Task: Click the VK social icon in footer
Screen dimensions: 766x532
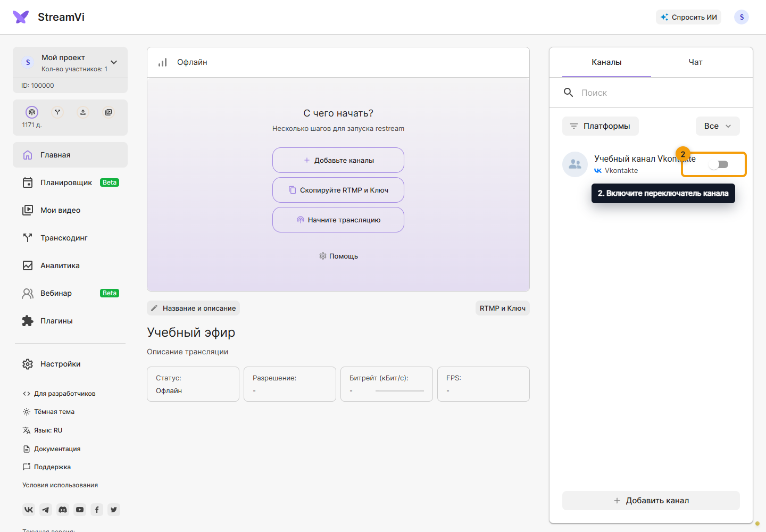Action: pyautogui.click(x=29, y=510)
